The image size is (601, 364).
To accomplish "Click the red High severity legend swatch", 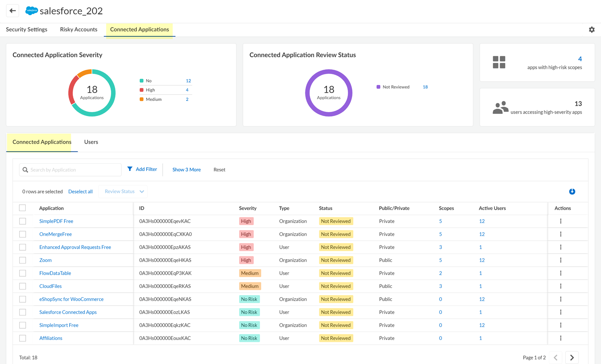I will pyautogui.click(x=141, y=90).
